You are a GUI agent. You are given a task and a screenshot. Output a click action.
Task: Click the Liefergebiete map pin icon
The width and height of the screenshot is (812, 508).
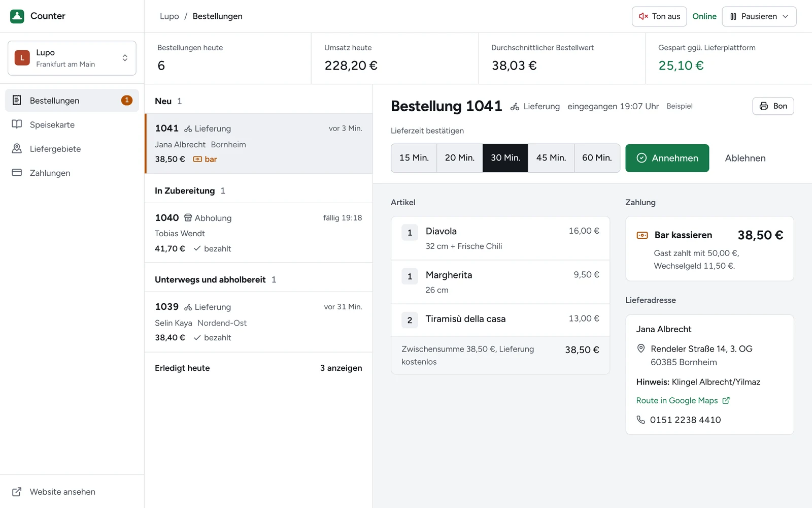[x=17, y=148]
